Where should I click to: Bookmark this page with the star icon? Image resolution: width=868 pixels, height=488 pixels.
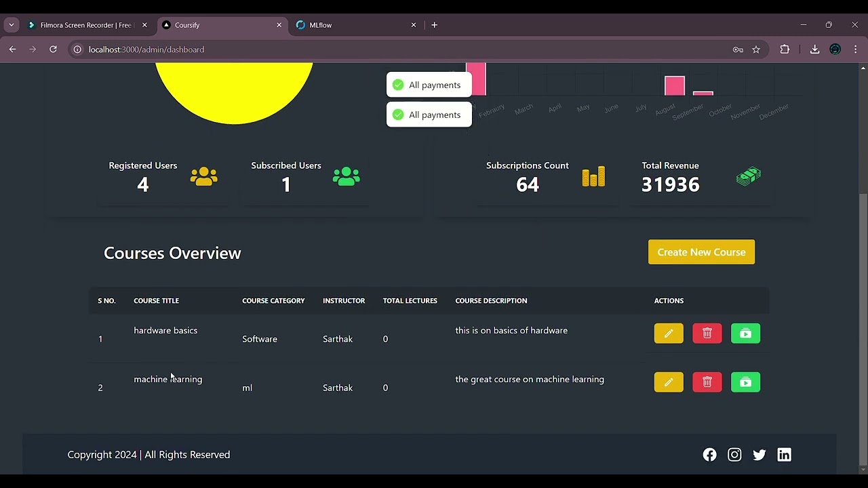pyautogui.click(x=756, y=49)
